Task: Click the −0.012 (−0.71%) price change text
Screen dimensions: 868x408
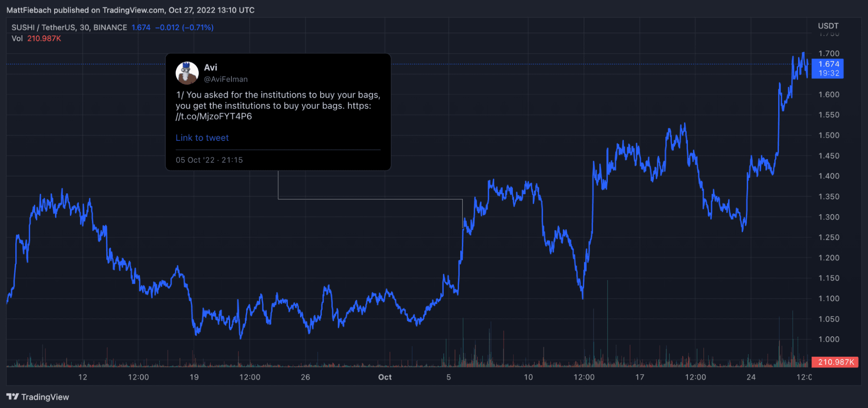Action: pyautogui.click(x=184, y=27)
